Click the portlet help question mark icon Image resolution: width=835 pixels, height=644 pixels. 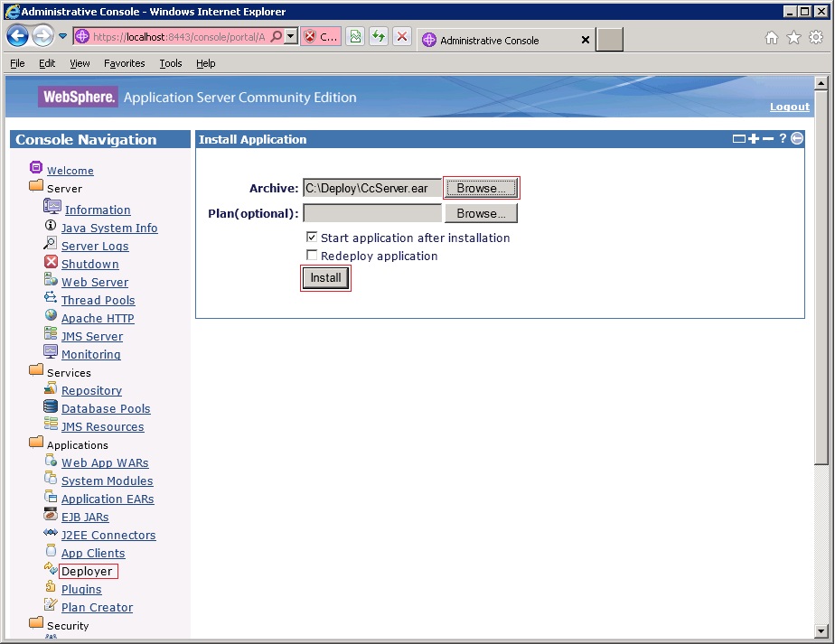(783, 139)
